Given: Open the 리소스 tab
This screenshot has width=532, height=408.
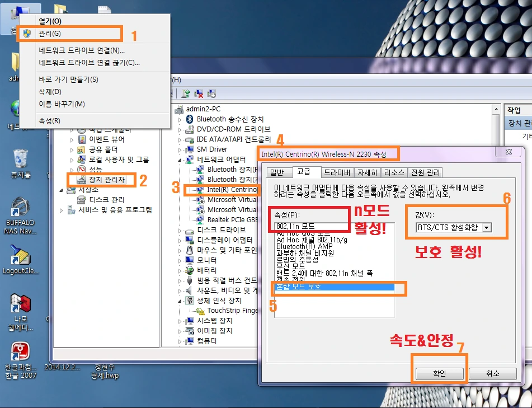Looking at the screenshot, I should click(x=394, y=172).
